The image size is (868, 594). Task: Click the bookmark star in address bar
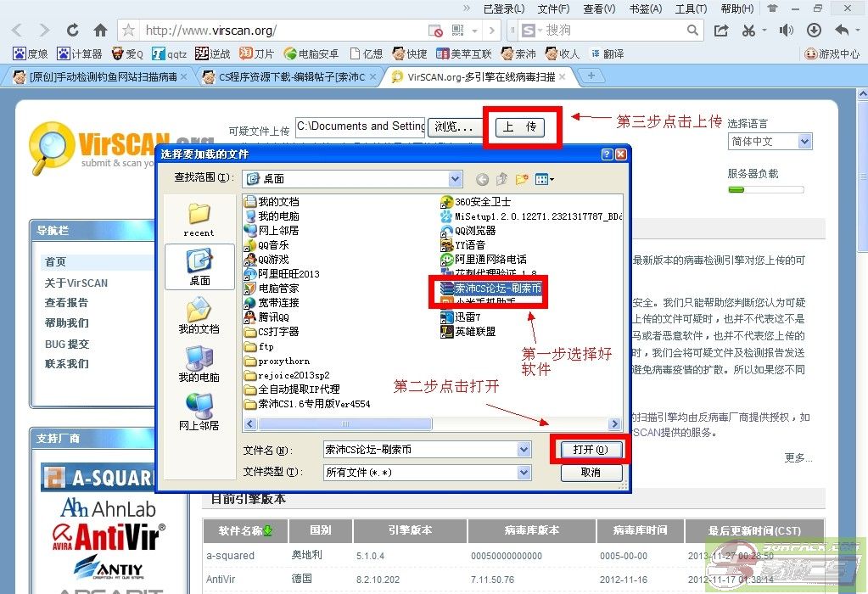pyautogui.click(x=129, y=31)
